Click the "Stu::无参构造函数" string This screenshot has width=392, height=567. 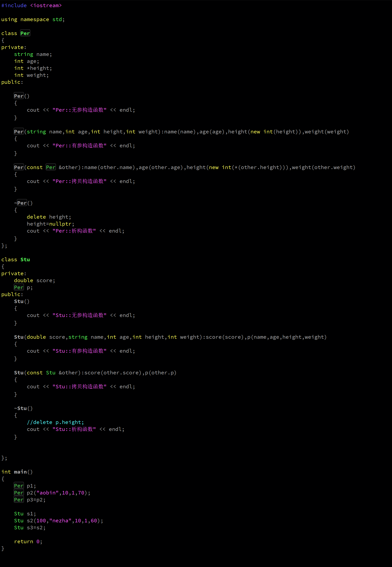(80, 315)
